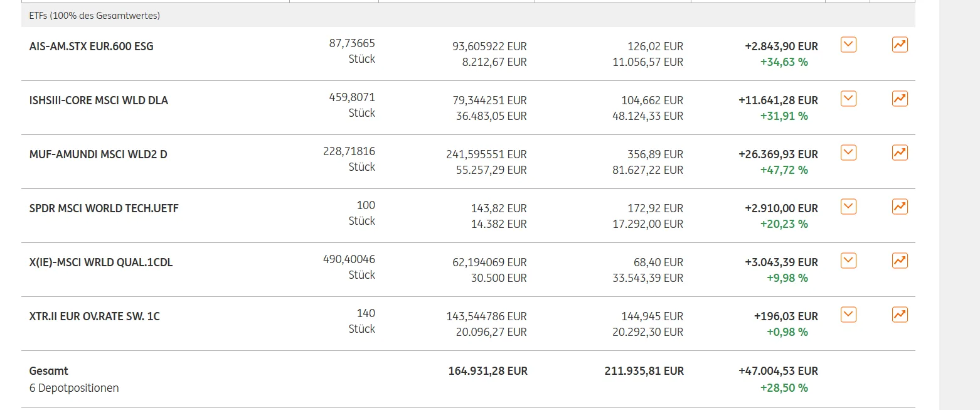
Task: Expand dropdown arrow for MUF-AMUNDI MSCI WLD2 D
Action: tap(848, 153)
